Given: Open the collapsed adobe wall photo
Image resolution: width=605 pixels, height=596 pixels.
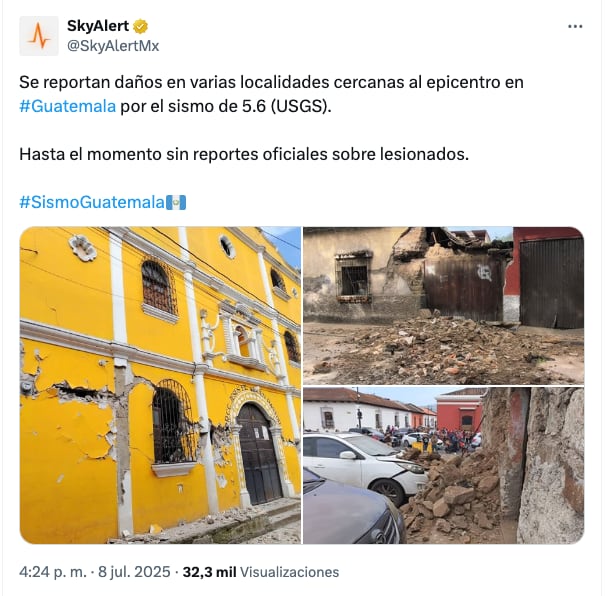Looking at the screenshot, I should [443, 306].
